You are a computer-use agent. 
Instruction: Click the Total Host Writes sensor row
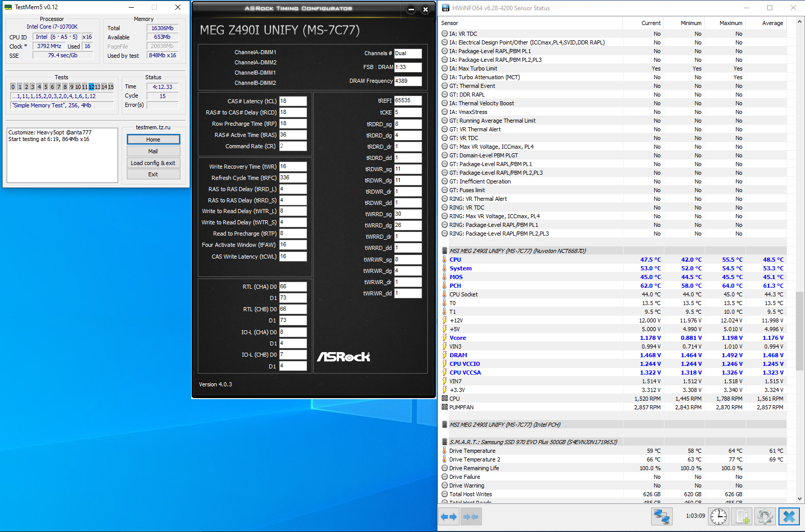[x=612, y=494]
